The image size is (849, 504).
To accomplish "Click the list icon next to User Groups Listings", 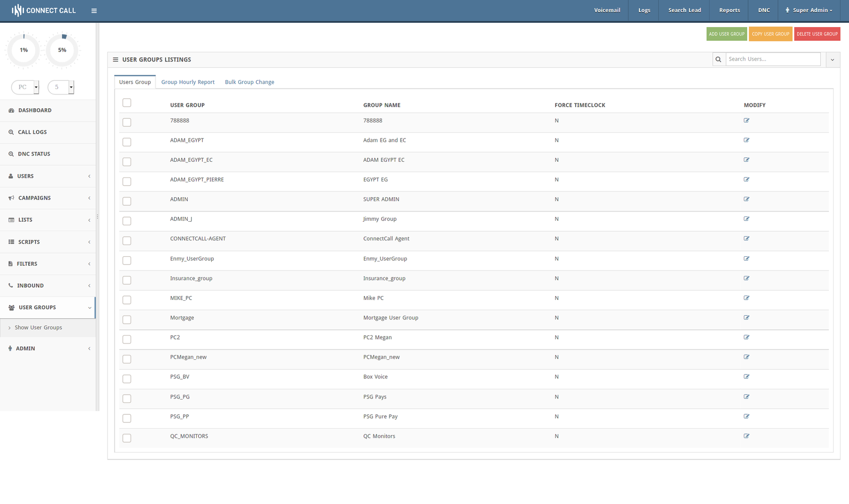I will (x=116, y=59).
